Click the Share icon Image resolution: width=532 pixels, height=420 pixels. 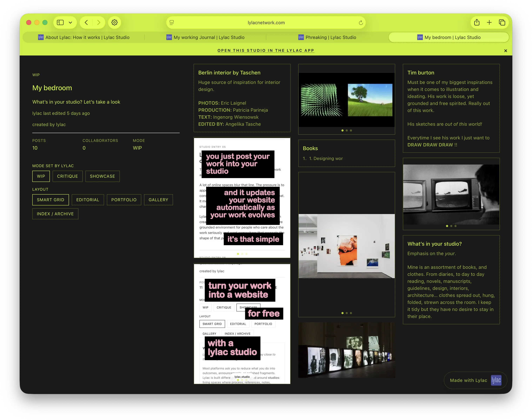pyautogui.click(x=477, y=22)
